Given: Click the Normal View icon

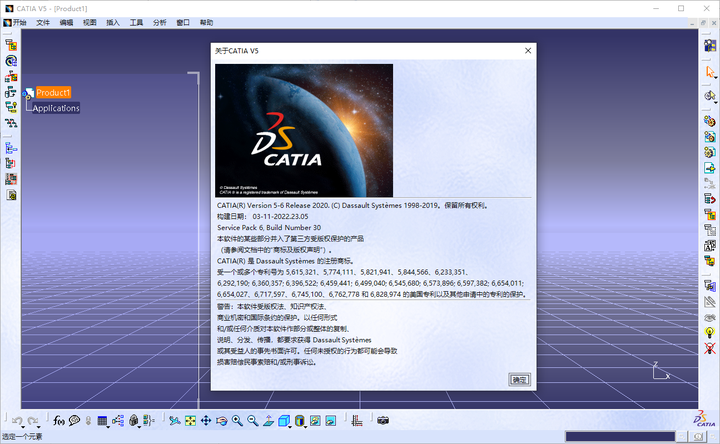Looking at the screenshot, I should pyautogui.click(x=268, y=420).
